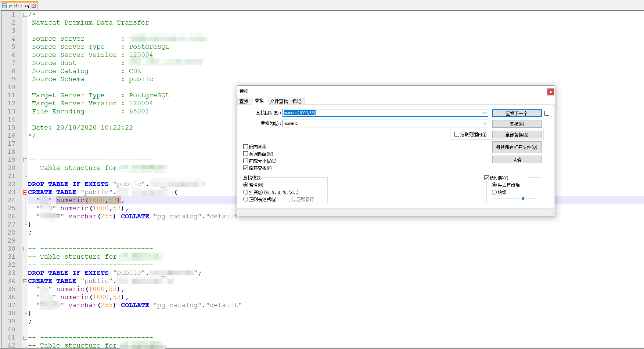Screen dimensions: 644x349
Task: Close the public.sql tab with its X icon
Action: (34, 6)
